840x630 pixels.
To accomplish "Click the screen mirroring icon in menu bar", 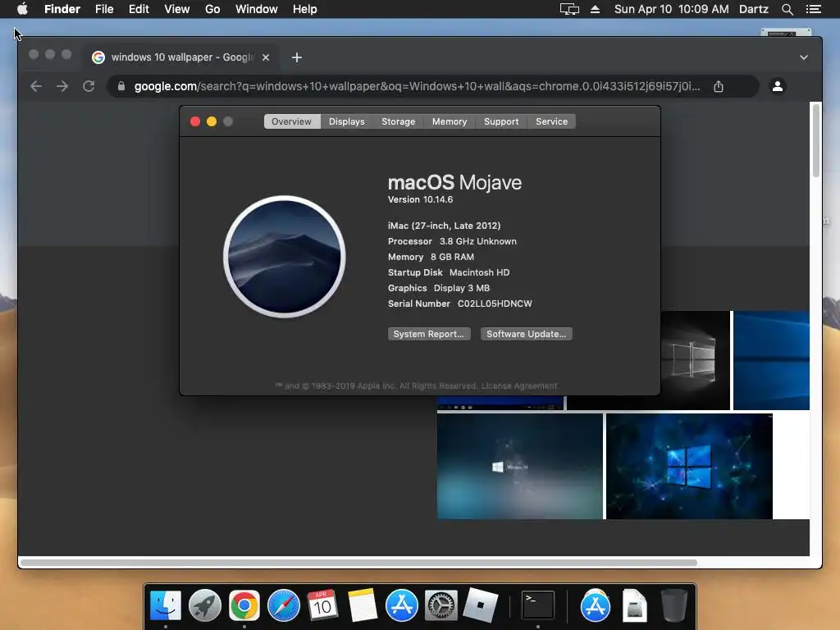I will [569, 9].
